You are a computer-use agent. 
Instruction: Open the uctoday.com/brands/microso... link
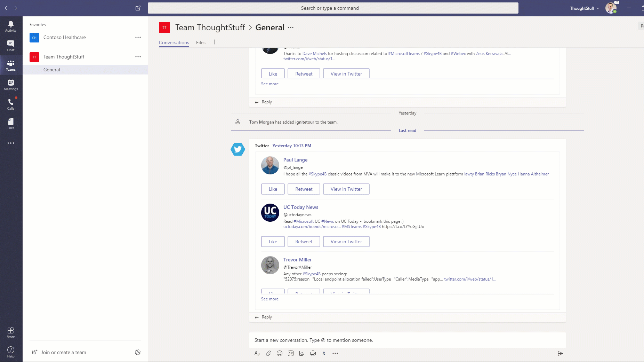pyautogui.click(x=312, y=227)
